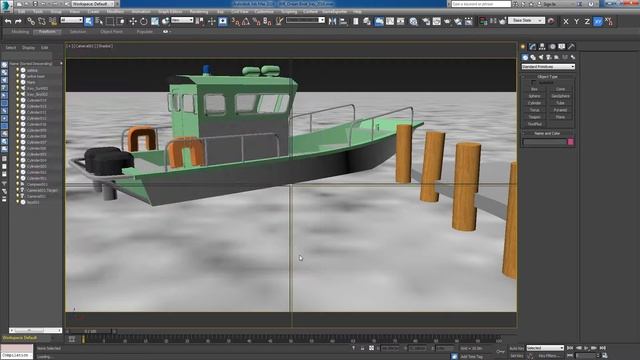Open the Material Editor
Viewport: 640px width, 360px height.
click(x=413, y=21)
